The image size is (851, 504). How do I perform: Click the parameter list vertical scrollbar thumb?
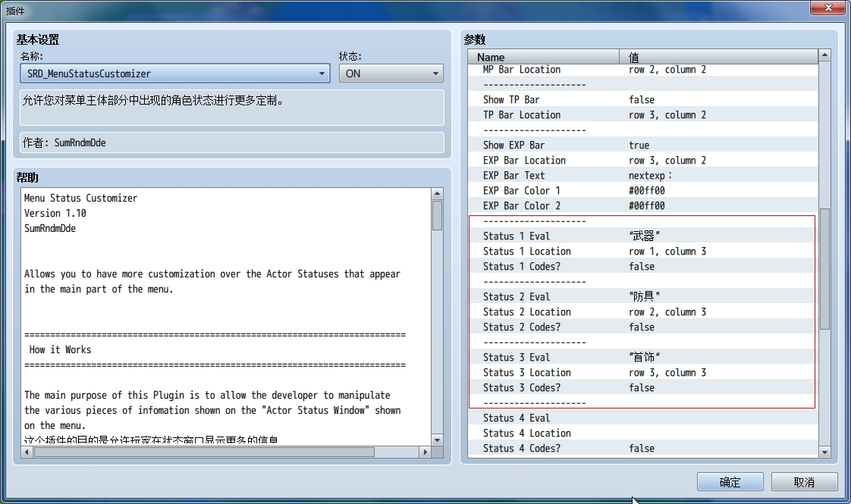824,268
